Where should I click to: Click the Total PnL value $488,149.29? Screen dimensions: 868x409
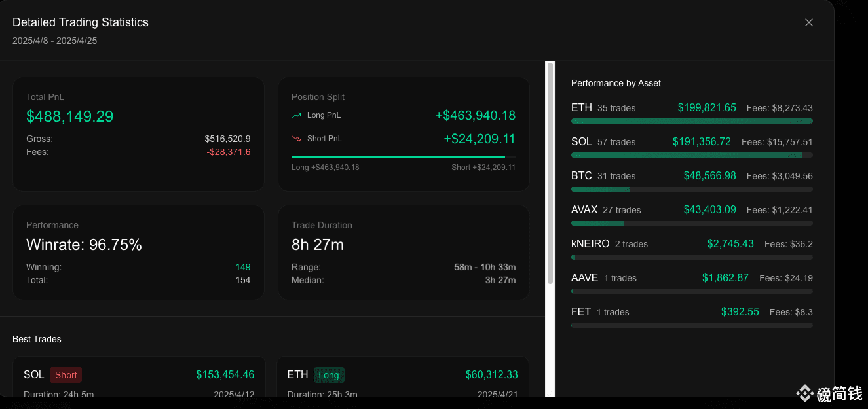(x=70, y=116)
